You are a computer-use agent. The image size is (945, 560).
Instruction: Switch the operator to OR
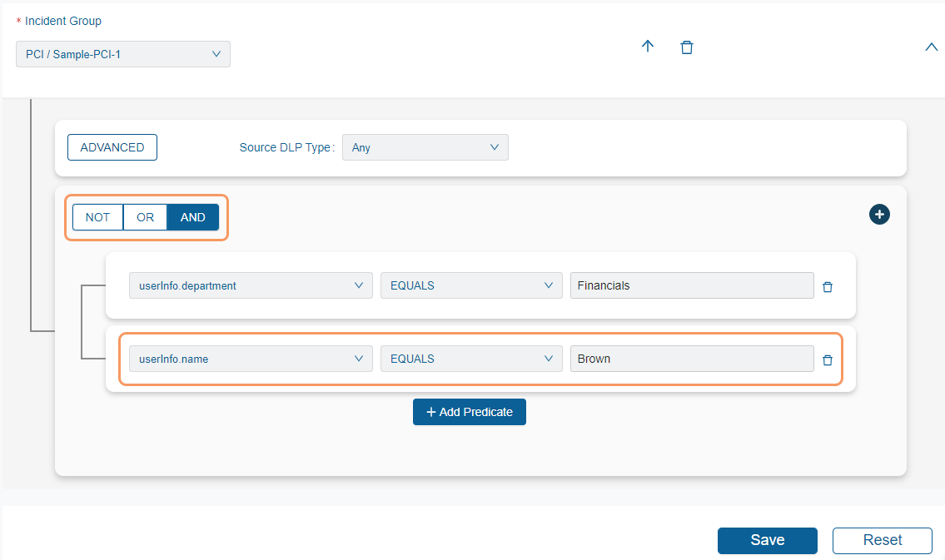coord(144,216)
